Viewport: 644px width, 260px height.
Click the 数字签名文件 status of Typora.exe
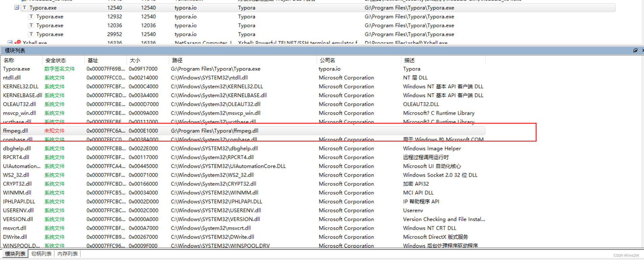click(x=59, y=69)
